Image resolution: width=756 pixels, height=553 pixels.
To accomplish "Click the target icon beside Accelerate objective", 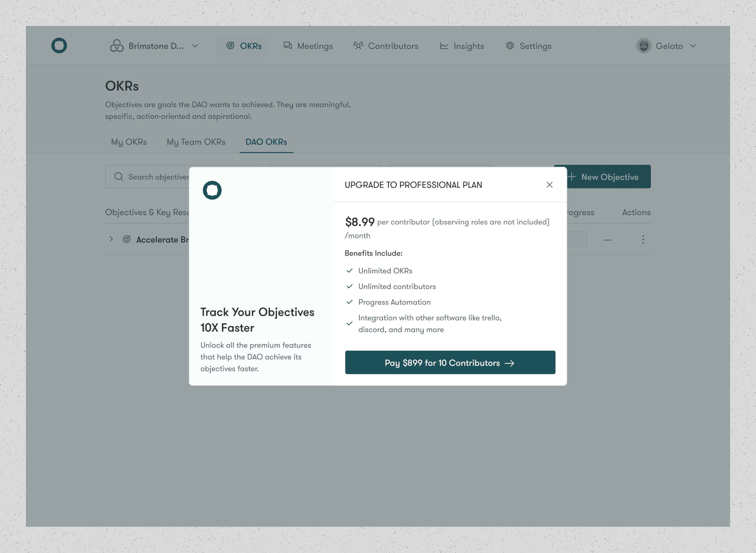I will pyautogui.click(x=127, y=239).
